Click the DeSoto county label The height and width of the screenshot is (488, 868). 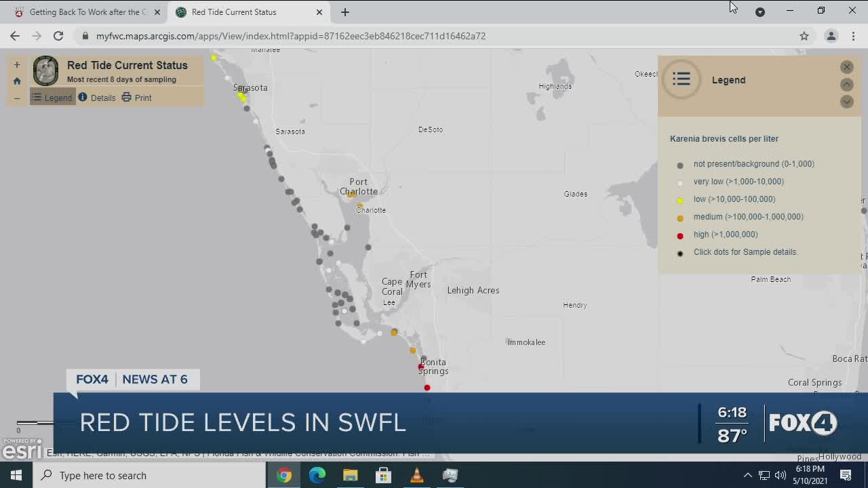(x=431, y=129)
